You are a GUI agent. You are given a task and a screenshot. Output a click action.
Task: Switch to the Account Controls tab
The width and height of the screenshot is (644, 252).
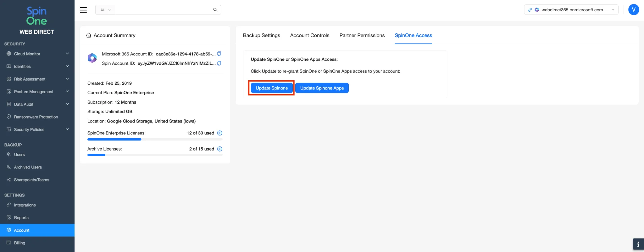pos(310,35)
